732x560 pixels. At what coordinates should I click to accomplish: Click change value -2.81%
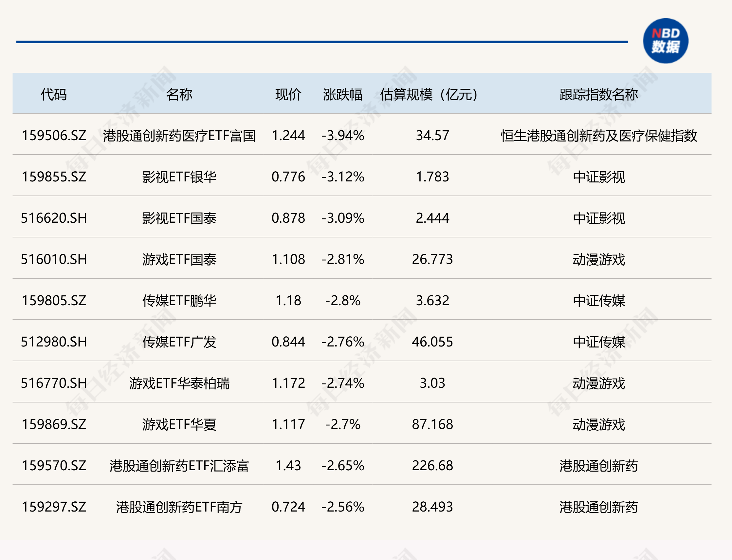[342, 260]
